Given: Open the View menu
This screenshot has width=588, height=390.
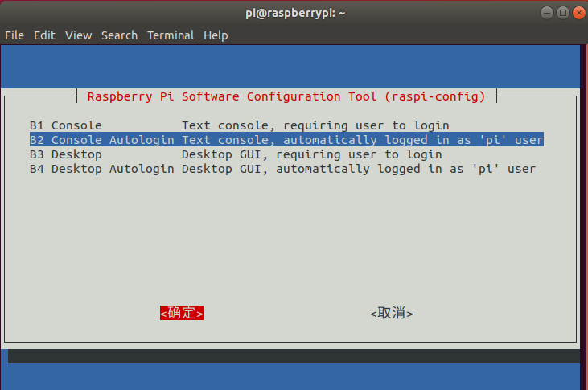Looking at the screenshot, I should (x=78, y=35).
